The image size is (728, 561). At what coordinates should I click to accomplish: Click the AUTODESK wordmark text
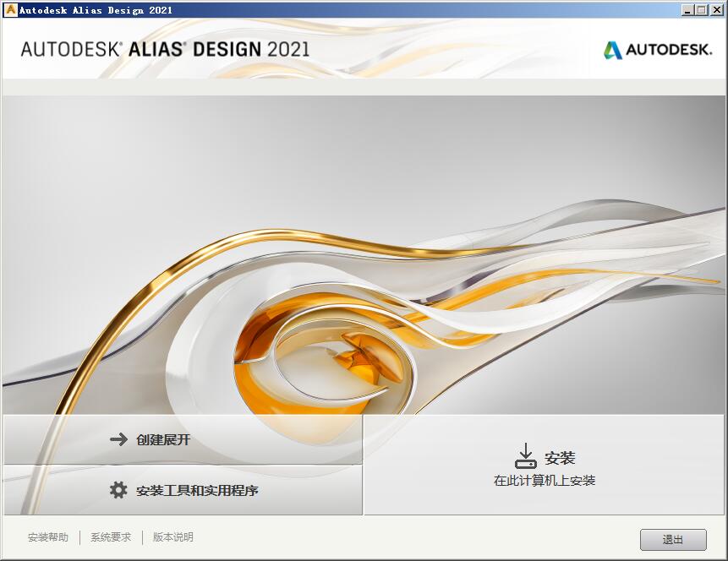669,50
